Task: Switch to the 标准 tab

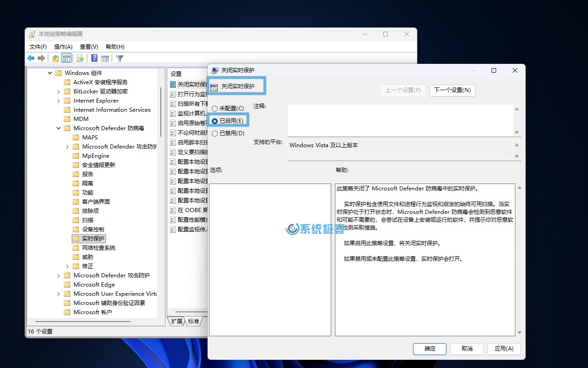Action: point(193,322)
